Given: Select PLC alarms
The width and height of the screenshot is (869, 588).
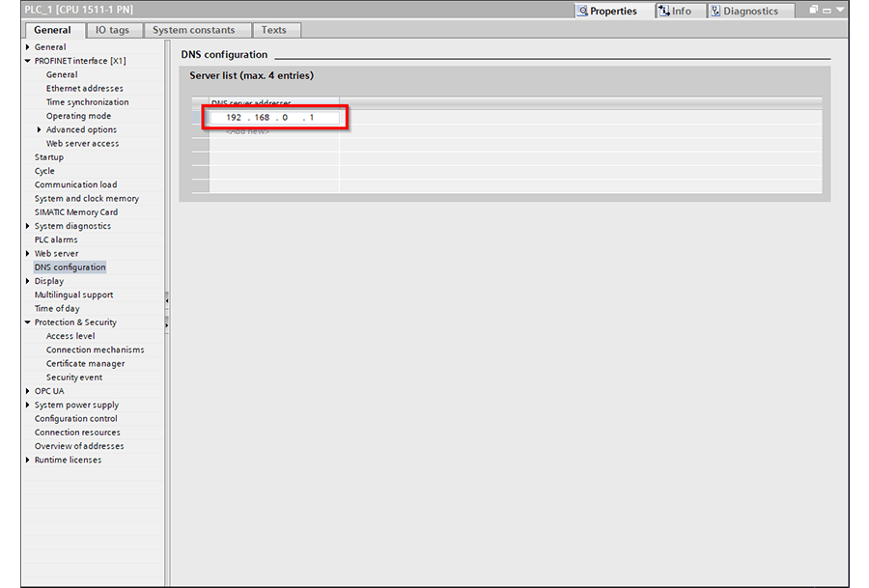Looking at the screenshot, I should click(56, 240).
